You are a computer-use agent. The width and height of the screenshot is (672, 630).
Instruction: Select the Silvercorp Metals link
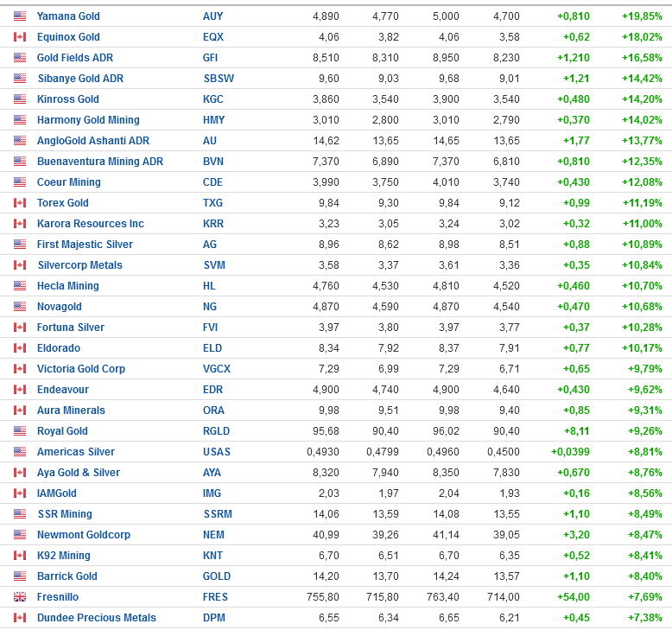[x=80, y=265]
